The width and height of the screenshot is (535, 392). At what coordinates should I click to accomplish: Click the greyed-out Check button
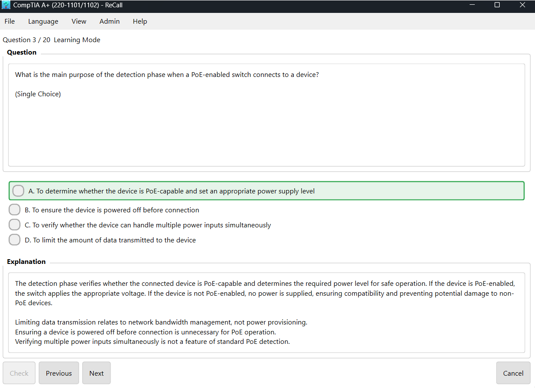[19, 373]
